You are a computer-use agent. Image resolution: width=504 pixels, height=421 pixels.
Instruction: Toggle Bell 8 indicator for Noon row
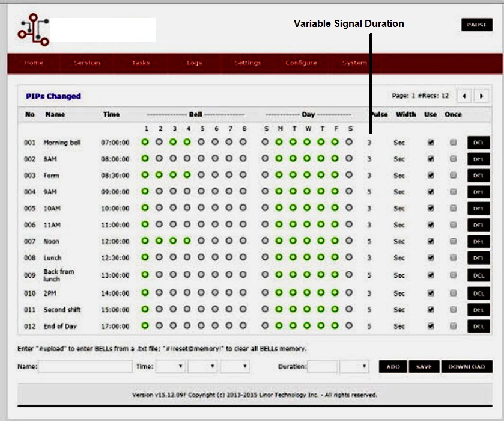[243, 241]
